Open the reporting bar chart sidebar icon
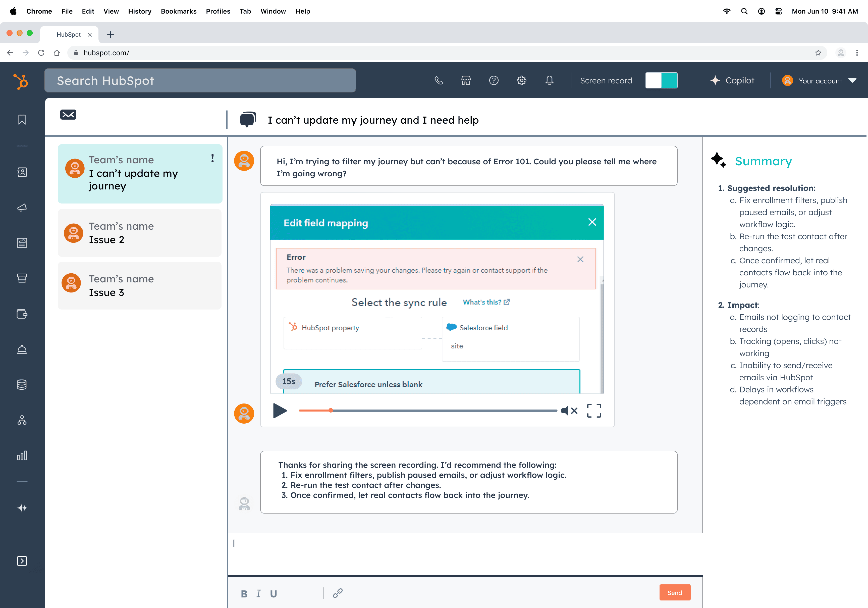The image size is (868, 608). (x=22, y=455)
